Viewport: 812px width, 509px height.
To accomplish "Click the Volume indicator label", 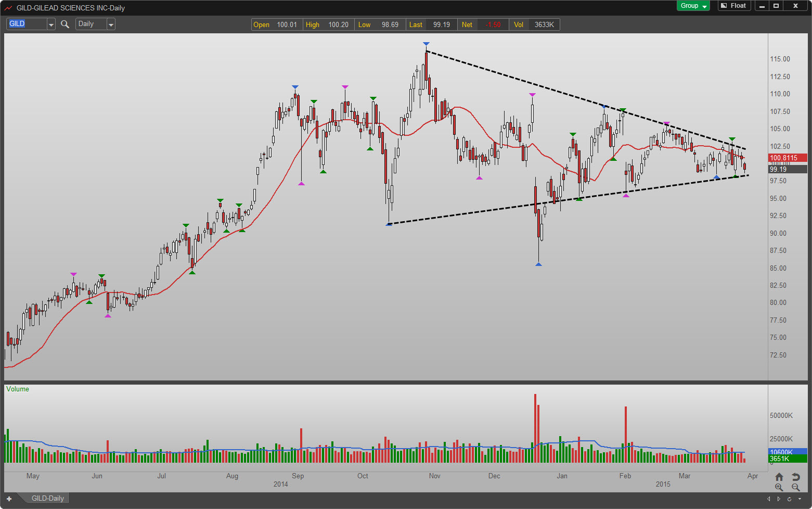I will (x=18, y=389).
